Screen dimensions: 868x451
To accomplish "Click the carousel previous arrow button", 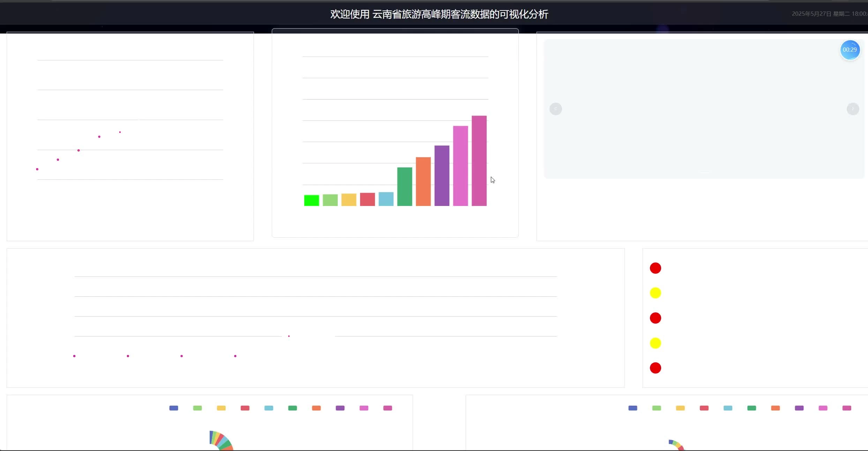I will [555, 109].
